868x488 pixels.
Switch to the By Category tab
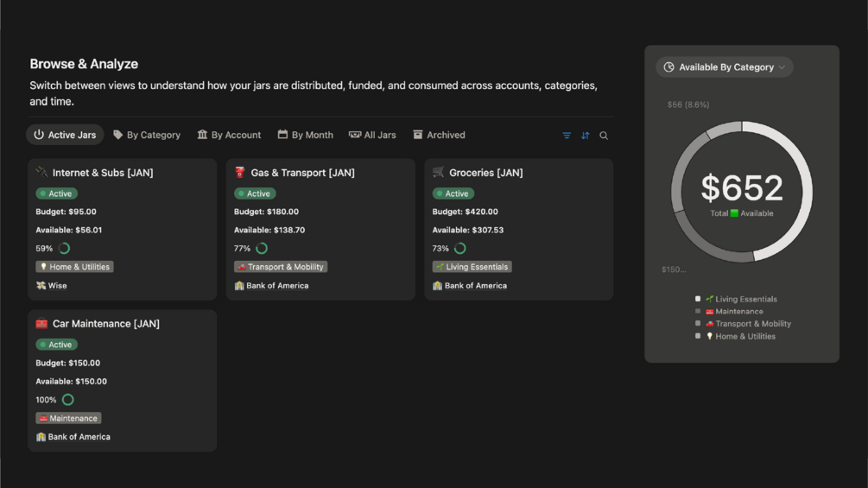(x=147, y=136)
